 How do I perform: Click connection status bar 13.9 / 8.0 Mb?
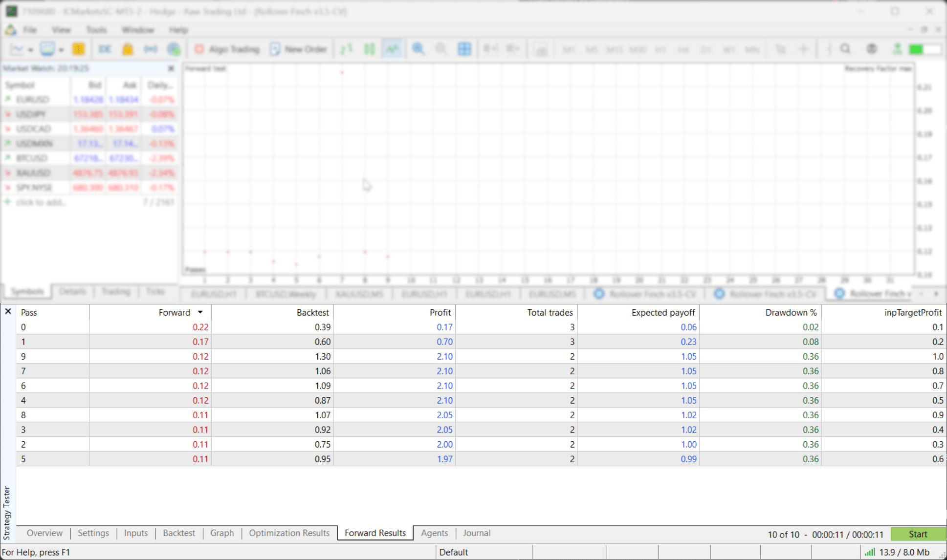[899, 552]
